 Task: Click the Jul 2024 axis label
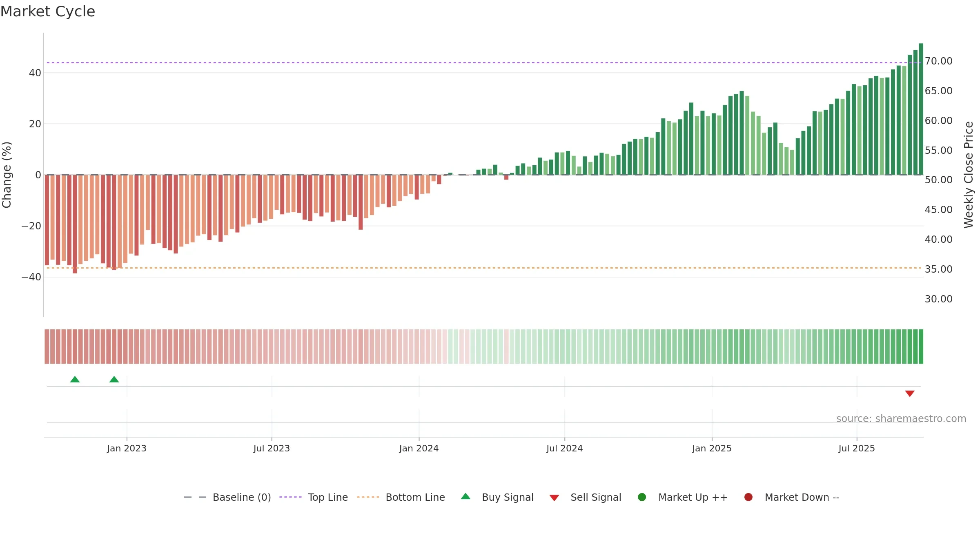(x=565, y=448)
